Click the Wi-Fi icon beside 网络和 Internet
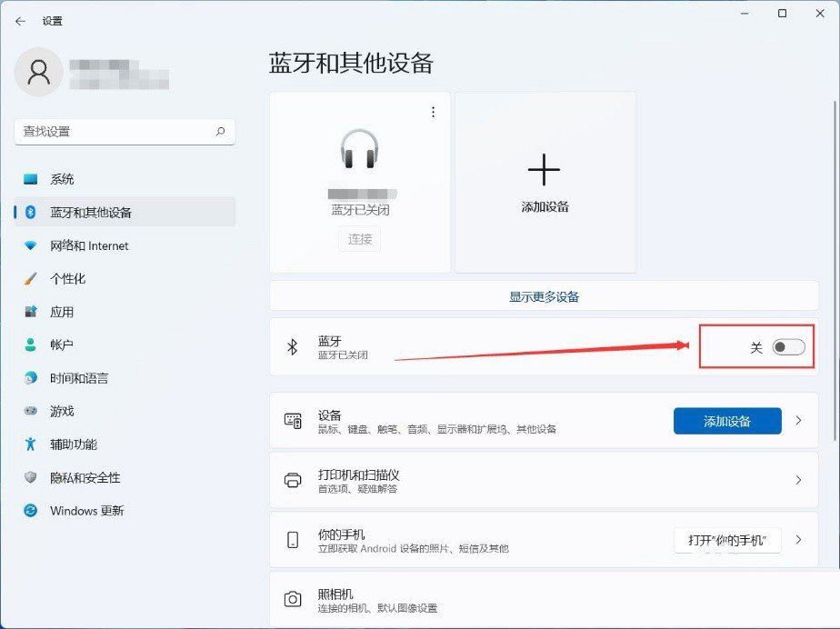840x629 pixels. (x=31, y=245)
